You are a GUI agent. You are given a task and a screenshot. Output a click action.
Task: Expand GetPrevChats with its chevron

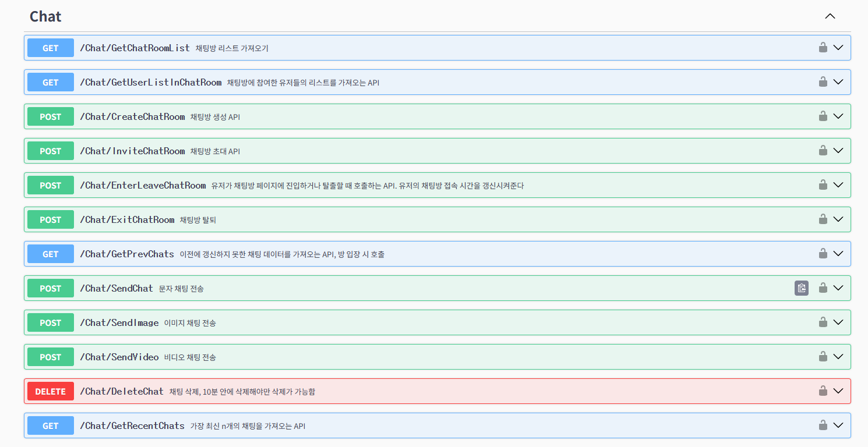(x=838, y=253)
